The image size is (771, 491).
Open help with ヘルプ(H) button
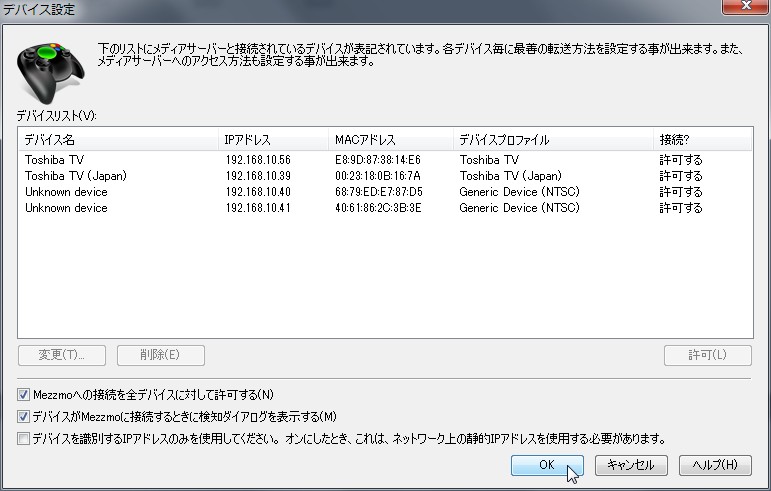click(x=715, y=465)
